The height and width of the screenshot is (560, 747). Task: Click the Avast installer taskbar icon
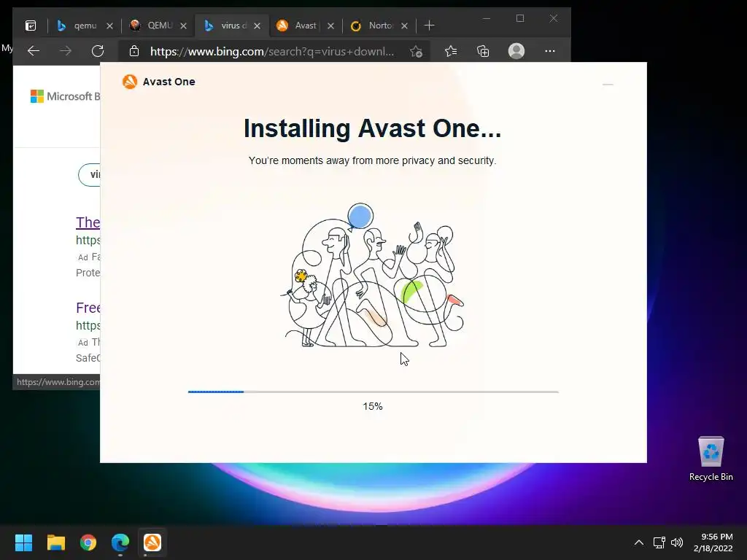[x=152, y=542]
